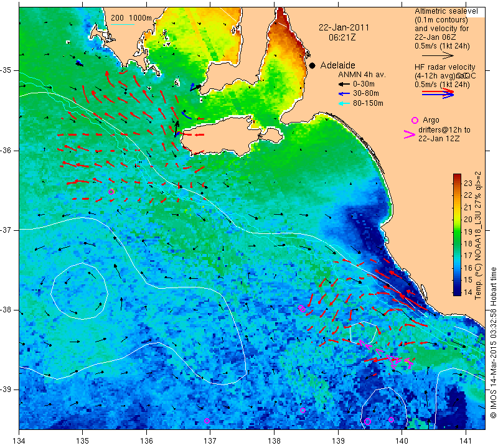Click the '-35' latitude axis label
This screenshot has height=448, width=498.
pyautogui.click(x=6, y=70)
